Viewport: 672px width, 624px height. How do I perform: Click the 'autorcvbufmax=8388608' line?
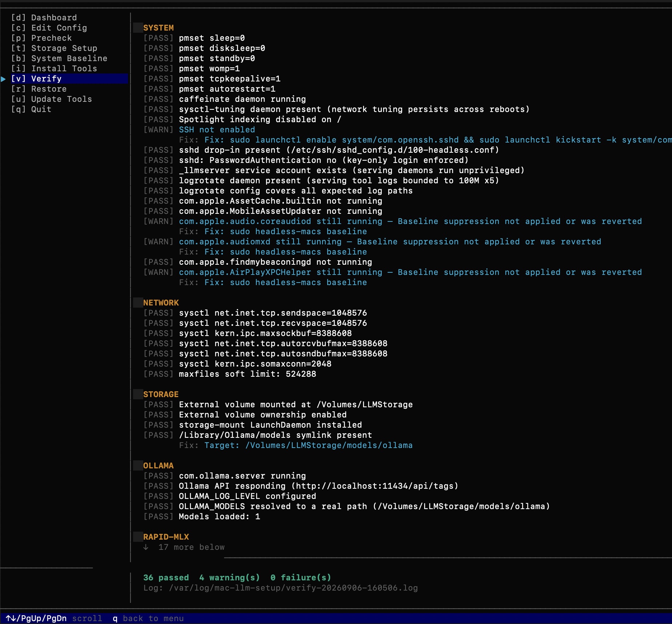pos(265,343)
